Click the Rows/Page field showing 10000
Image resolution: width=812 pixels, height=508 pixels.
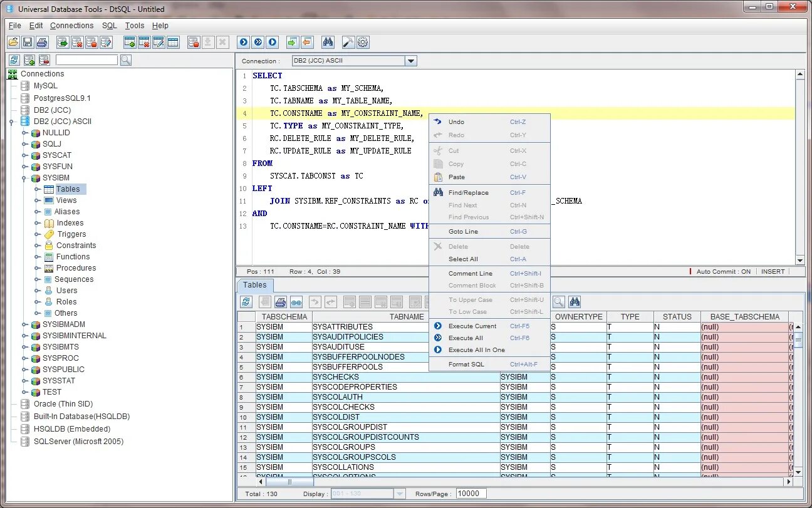pyautogui.click(x=471, y=494)
